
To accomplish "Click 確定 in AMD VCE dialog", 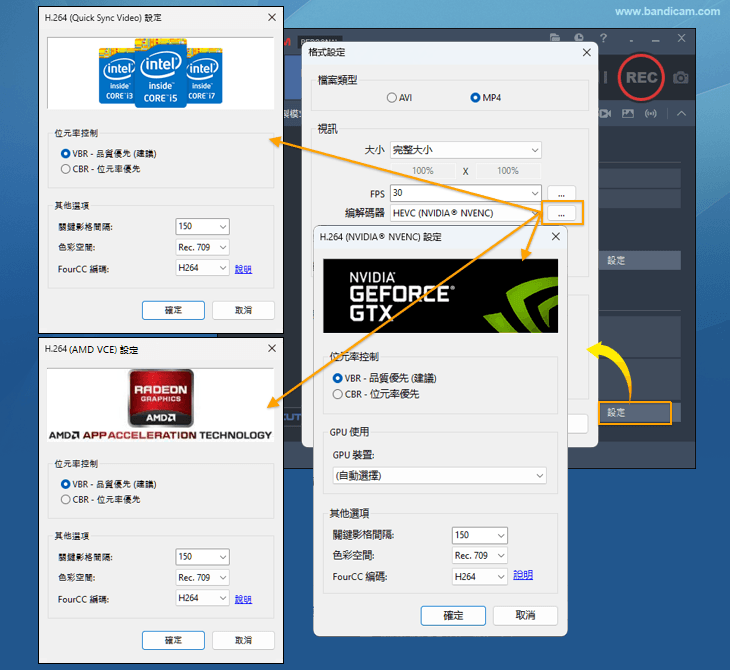I will (173, 640).
